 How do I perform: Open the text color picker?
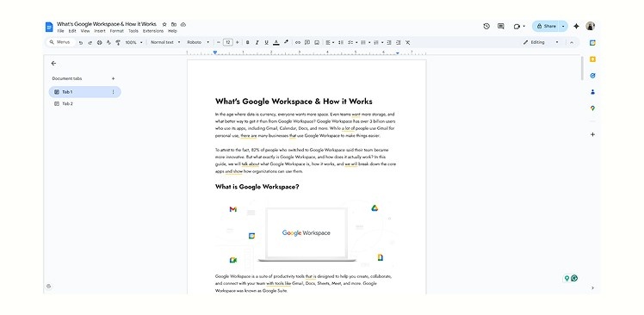[x=276, y=42]
